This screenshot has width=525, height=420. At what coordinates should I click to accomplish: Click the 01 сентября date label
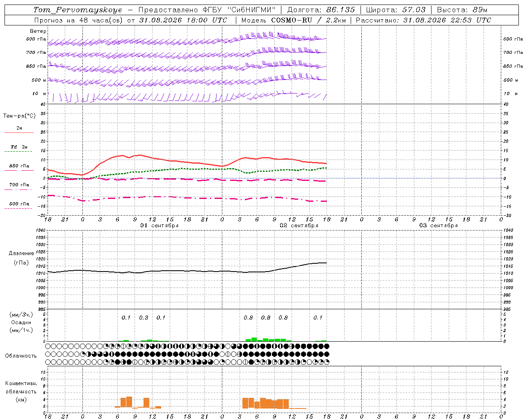(160, 226)
